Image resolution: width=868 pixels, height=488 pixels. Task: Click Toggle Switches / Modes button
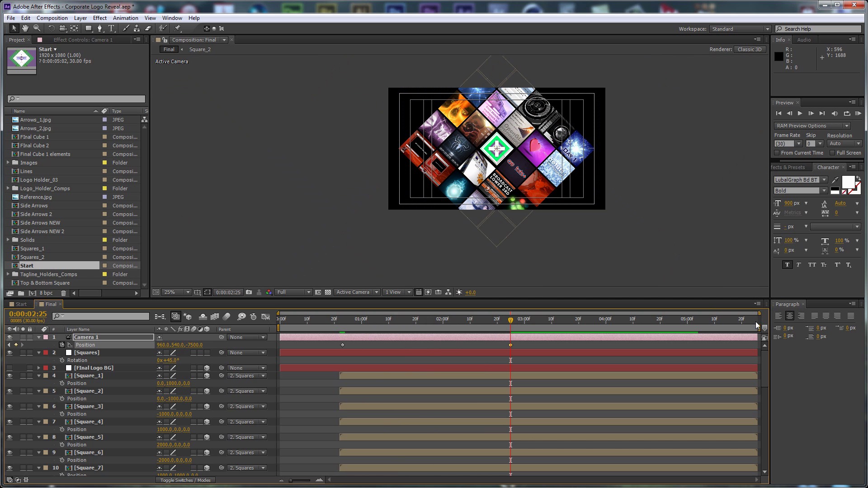[185, 480]
